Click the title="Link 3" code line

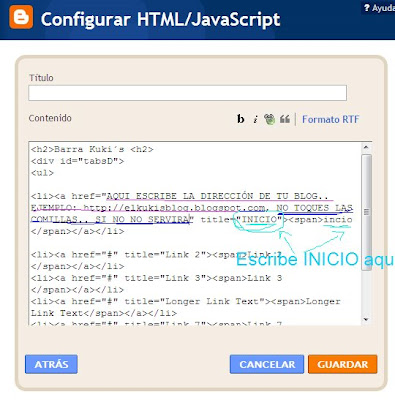pos(157,278)
